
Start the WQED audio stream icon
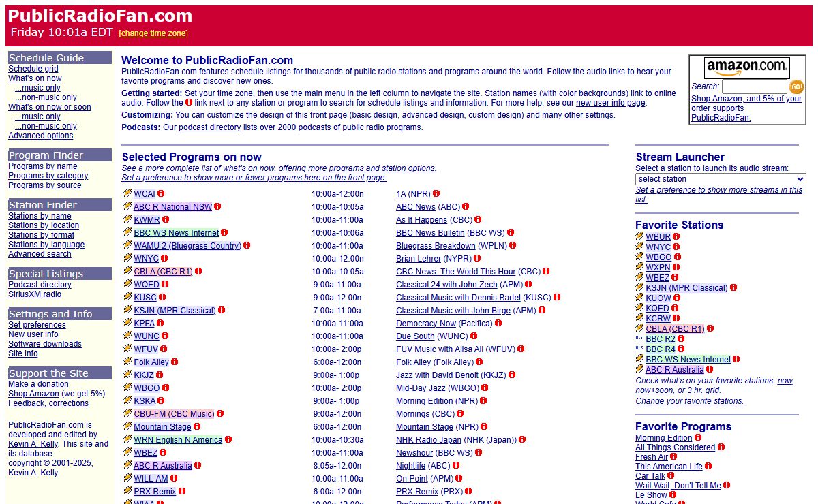(127, 284)
